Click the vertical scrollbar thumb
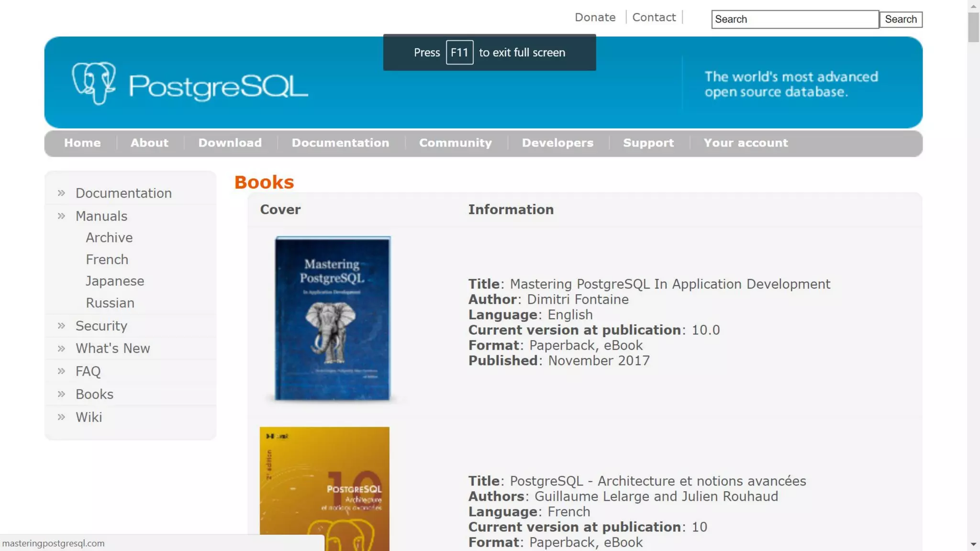The height and width of the screenshot is (551, 980). 973,28
